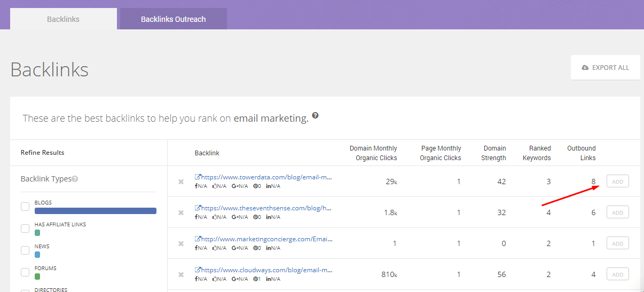Click the Backlink Types help icon
Viewport: 644px width, 292px height.
75,179
